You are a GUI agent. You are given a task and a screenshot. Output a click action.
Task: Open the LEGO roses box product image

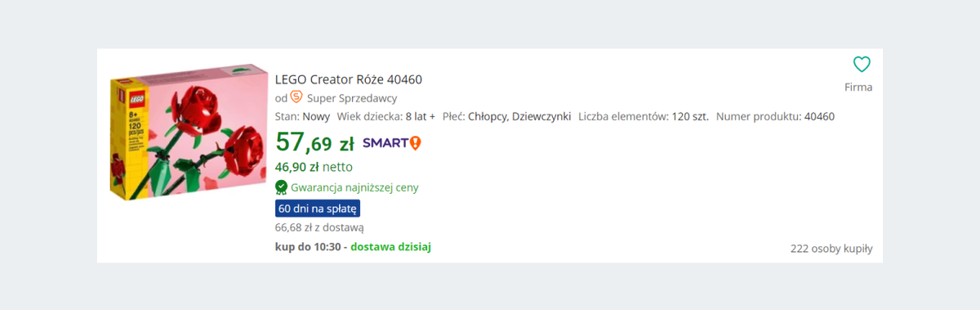[189, 133]
